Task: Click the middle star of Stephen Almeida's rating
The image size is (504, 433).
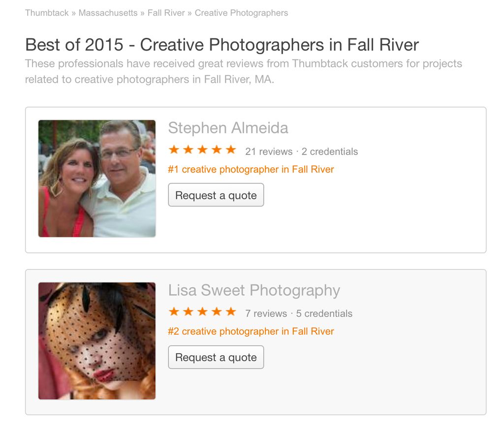Action: coord(202,149)
